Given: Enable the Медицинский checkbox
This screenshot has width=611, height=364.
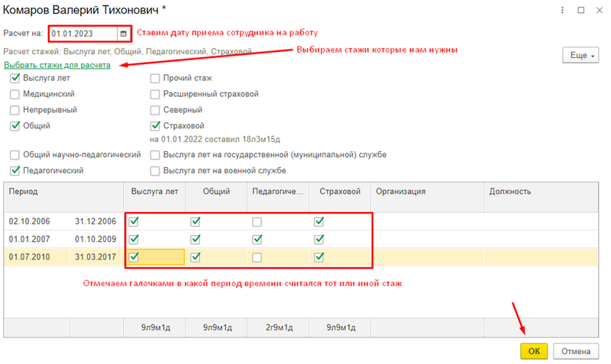Looking at the screenshot, I should pos(15,94).
